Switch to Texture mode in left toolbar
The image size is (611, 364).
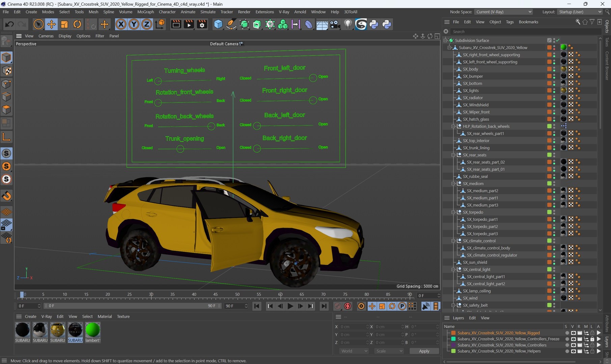6,70
